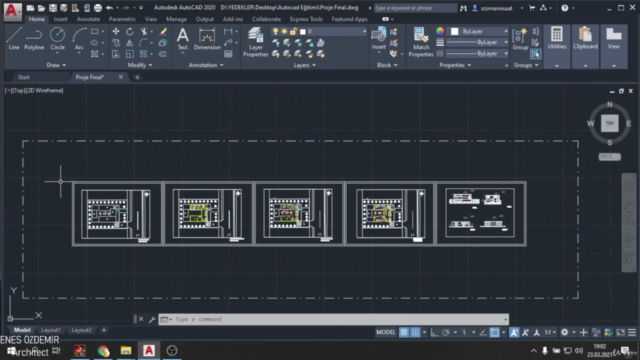Click the Help question mark icon
Image resolution: width=640 pixels, height=360 pixels.
coord(564,8)
